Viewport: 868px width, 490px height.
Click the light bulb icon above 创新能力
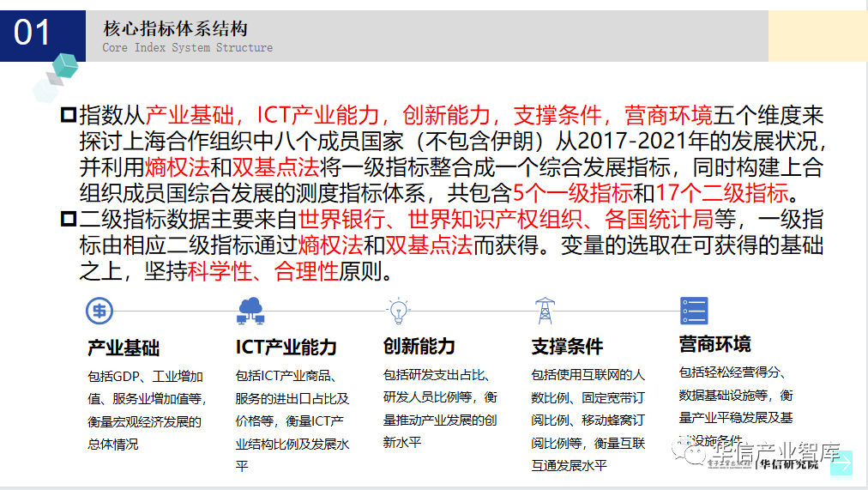pyautogui.click(x=399, y=311)
